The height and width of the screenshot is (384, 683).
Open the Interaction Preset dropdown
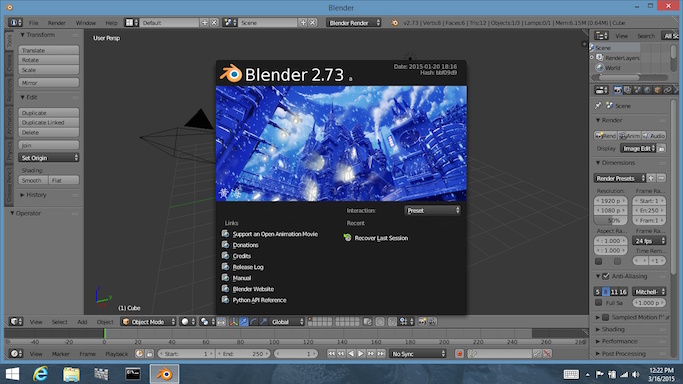coord(433,210)
